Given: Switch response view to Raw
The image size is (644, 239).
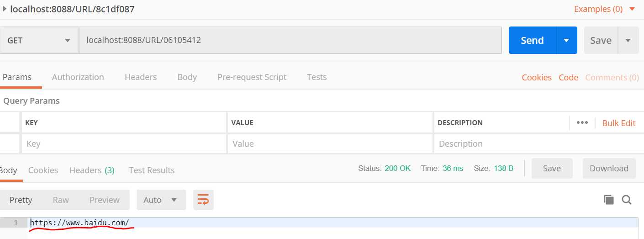Looking at the screenshot, I should click(x=61, y=200).
